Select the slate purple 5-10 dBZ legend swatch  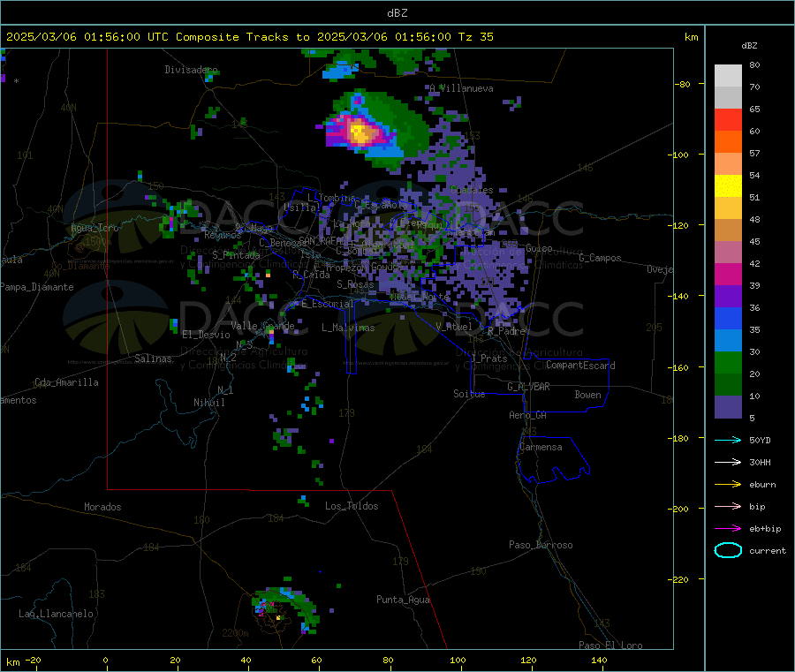point(728,407)
